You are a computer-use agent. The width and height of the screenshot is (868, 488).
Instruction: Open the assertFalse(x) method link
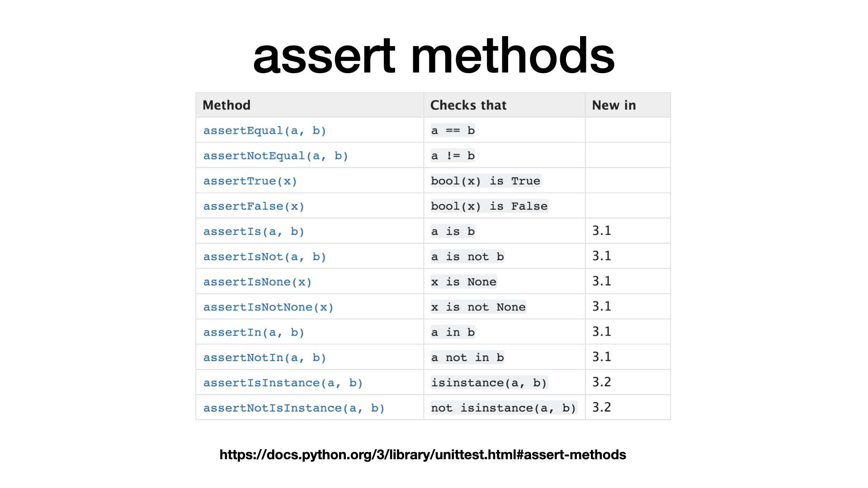(254, 206)
